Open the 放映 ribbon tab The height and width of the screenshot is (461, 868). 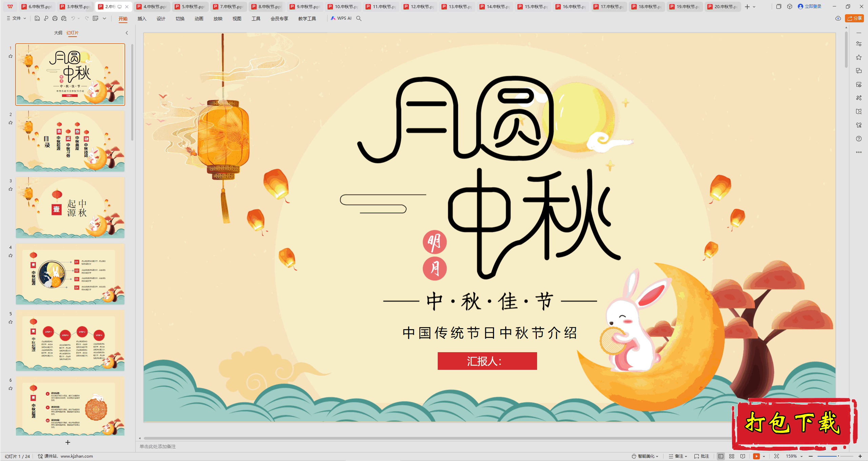tap(218, 19)
